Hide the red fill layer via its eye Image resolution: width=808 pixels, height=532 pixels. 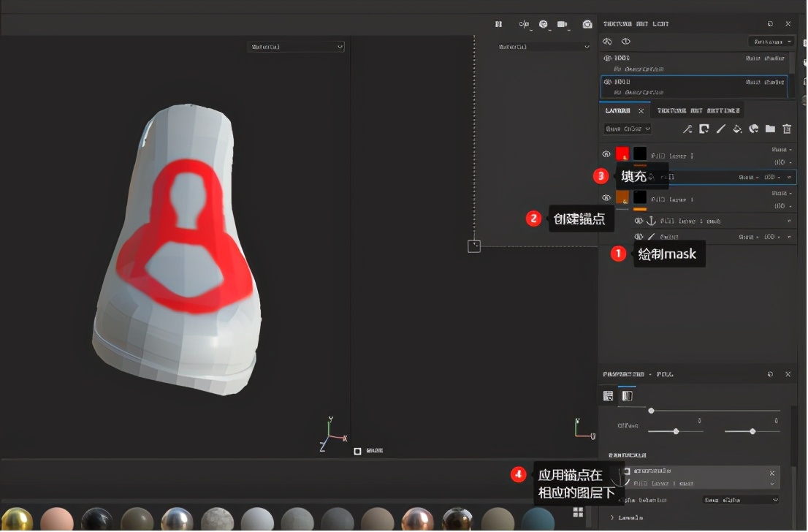tap(606, 154)
